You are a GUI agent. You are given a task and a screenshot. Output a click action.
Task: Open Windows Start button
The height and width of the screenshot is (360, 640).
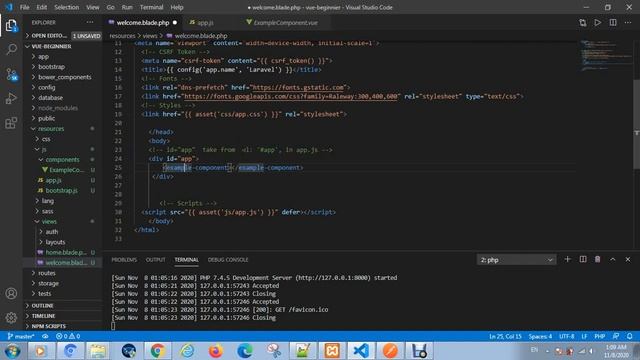click(x=12, y=351)
